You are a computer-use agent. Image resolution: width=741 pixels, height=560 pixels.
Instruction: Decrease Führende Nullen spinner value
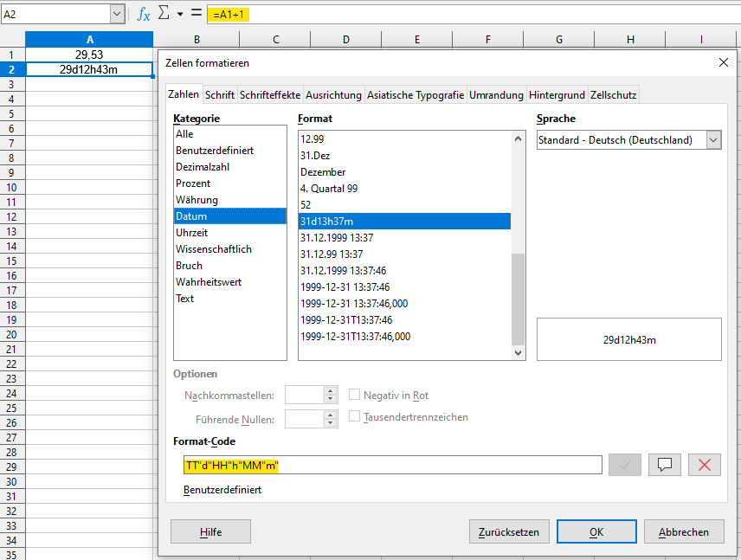[331, 423]
